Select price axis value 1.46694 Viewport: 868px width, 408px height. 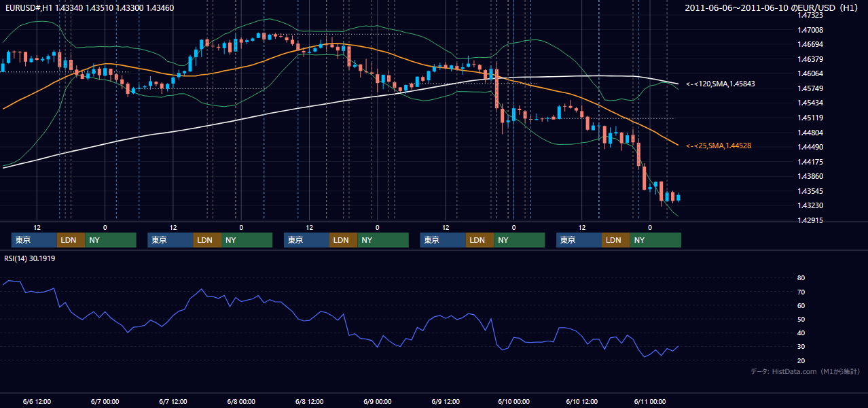(810, 44)
